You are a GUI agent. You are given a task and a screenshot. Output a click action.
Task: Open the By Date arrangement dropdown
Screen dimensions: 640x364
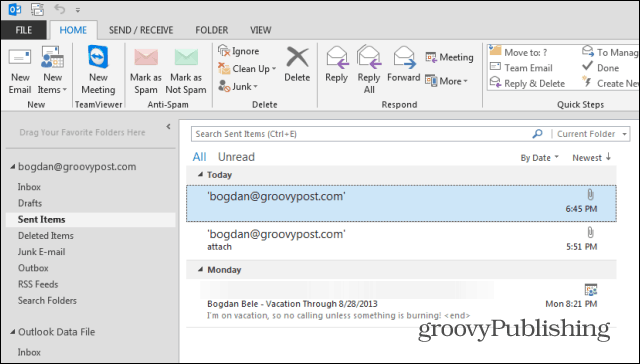[x=539, y=158]
